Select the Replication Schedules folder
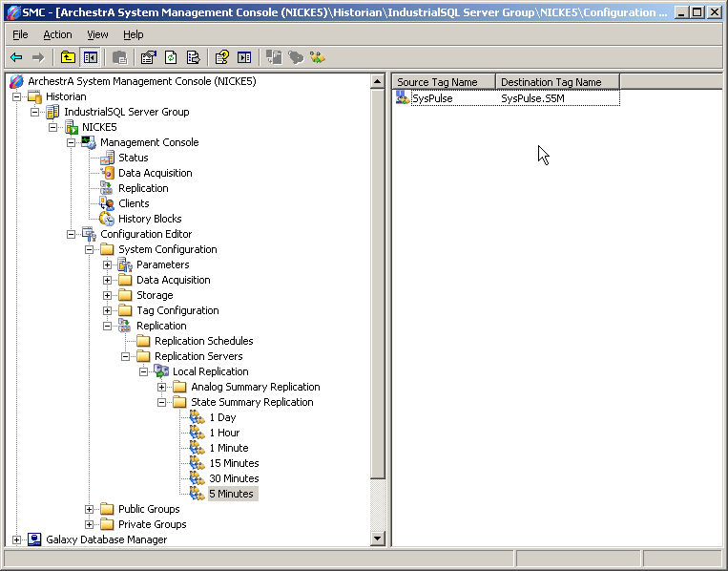 pyautogui.click(x=204, y=342)
